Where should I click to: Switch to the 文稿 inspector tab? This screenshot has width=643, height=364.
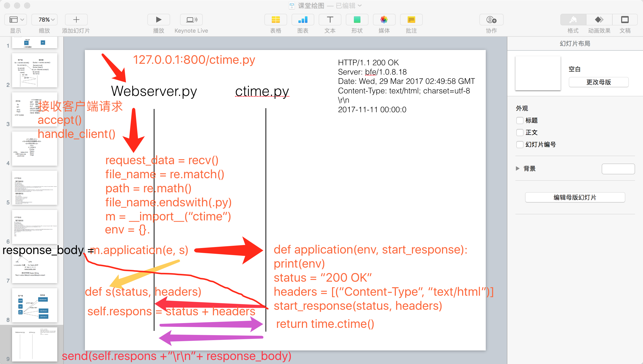pyautogui.click(x=625, y=20)
